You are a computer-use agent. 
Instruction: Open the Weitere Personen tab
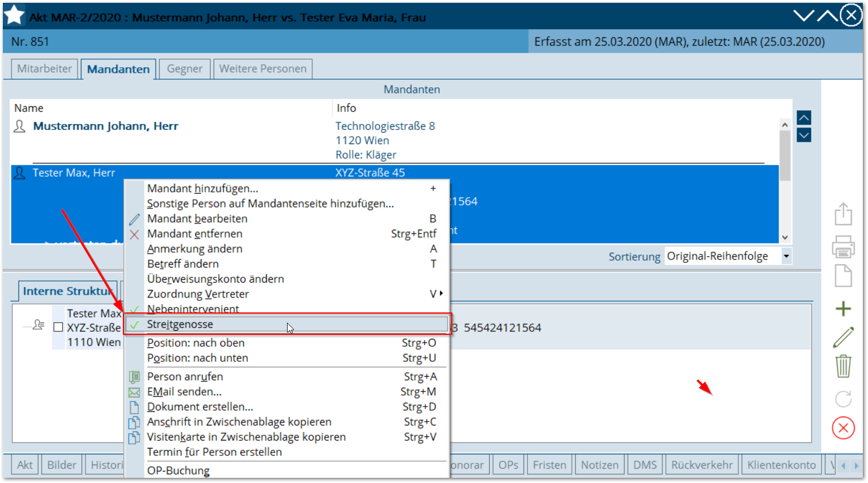click(263, 69)
